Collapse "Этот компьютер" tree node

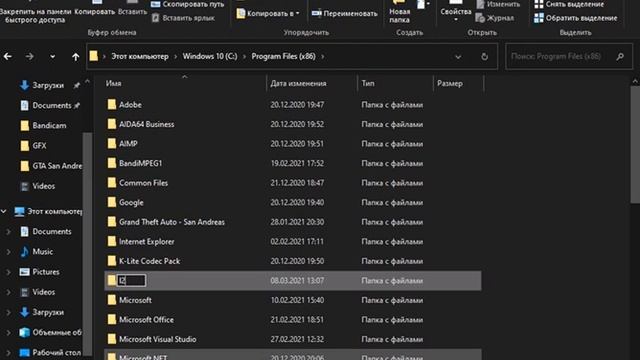click(x=4, y=211)
